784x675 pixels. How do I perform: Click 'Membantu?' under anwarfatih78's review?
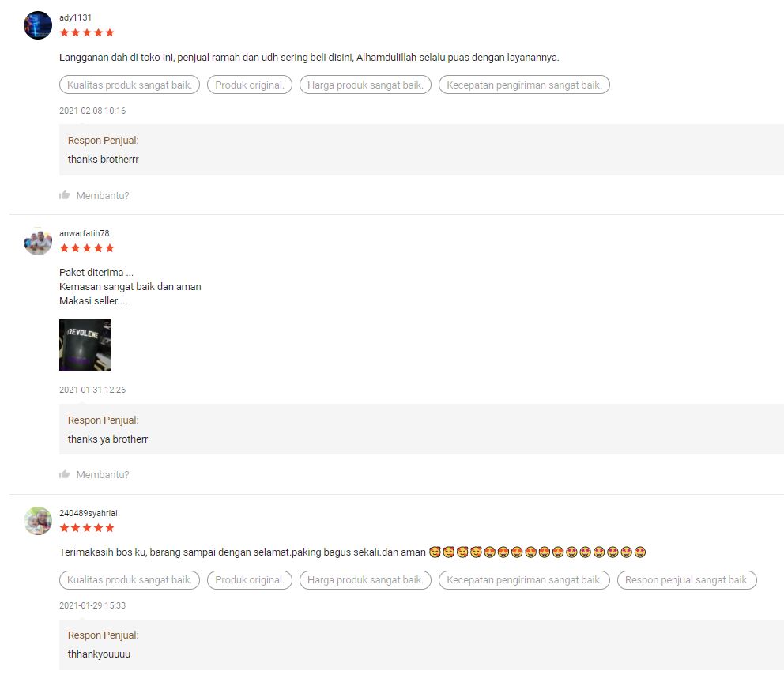pos(103,474)
